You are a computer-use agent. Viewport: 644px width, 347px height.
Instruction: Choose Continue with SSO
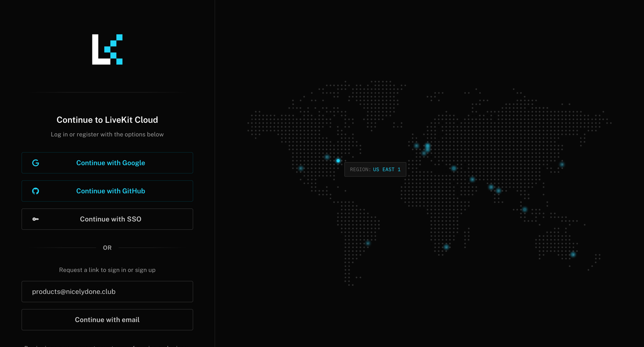coord(107,219)
